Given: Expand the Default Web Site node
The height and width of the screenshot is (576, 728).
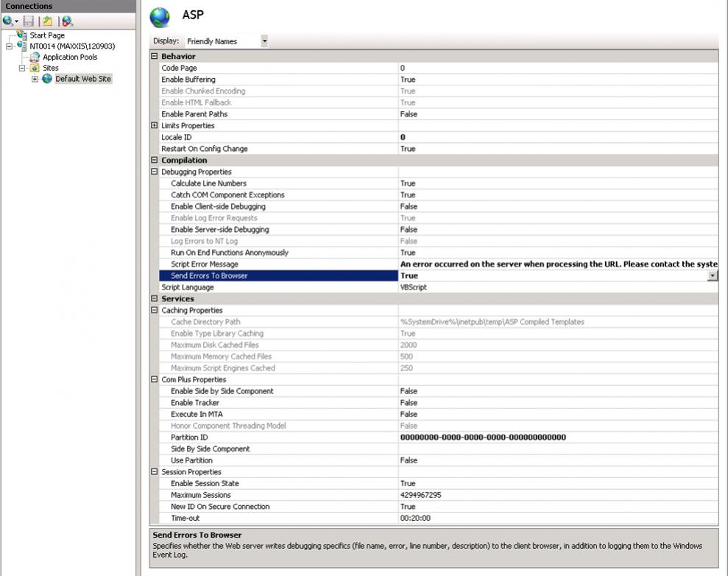Looking at the screenshot, I should click(x=35, y=79).
